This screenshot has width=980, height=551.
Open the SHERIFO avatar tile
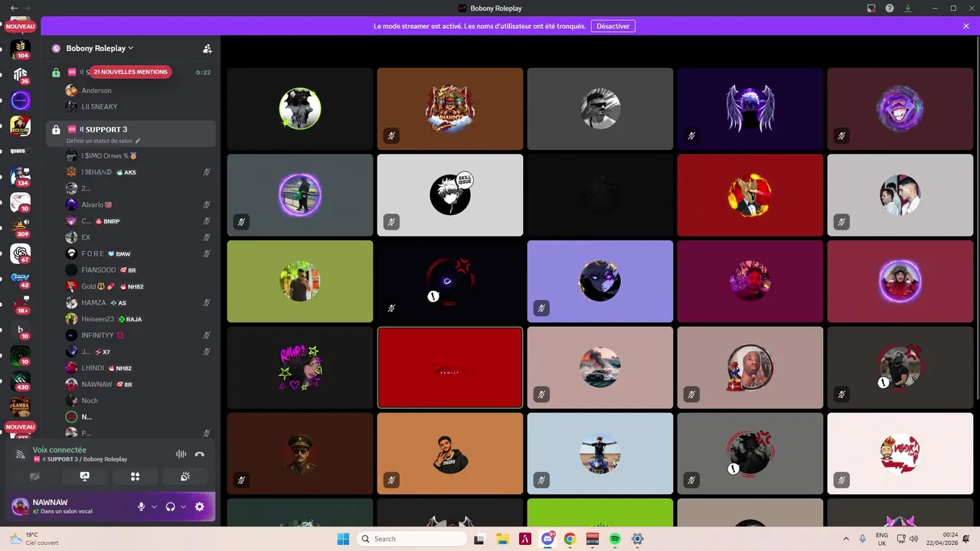[x=450, y=454]
